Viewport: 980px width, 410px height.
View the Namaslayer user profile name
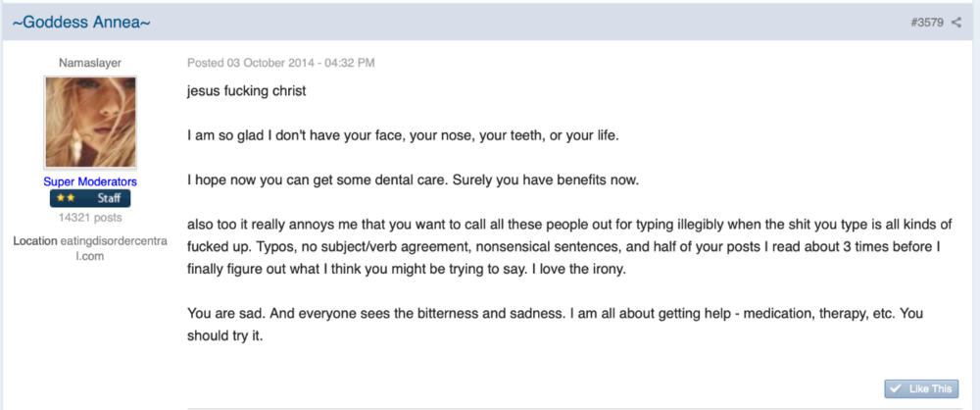[90, 63]
